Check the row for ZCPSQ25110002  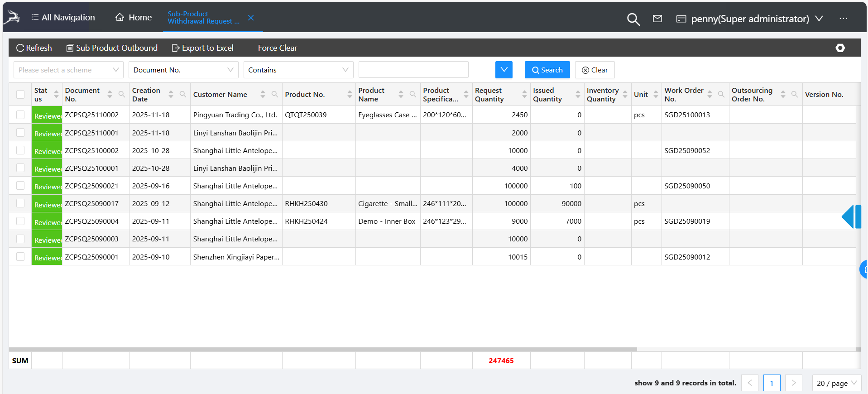[20, 115]
